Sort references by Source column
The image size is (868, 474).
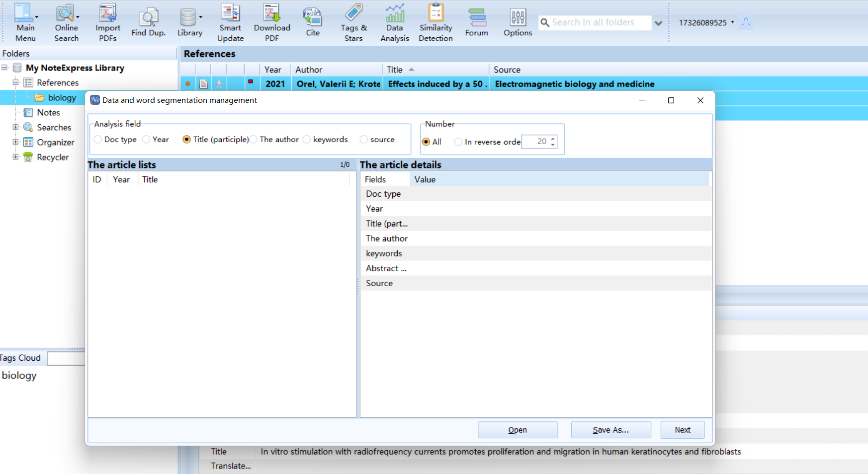pos(678,70)
